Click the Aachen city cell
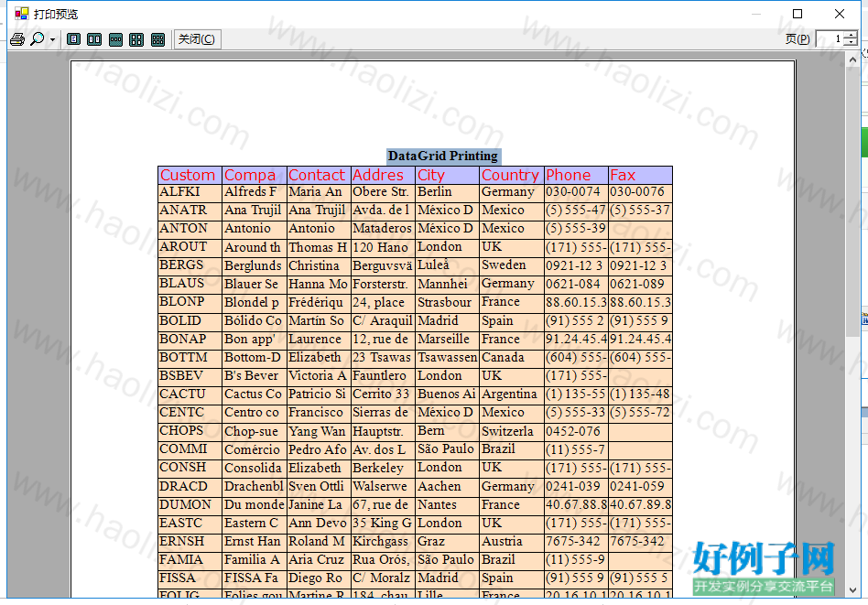This screenshot has width=868, height=605. [x=447, y=486]
